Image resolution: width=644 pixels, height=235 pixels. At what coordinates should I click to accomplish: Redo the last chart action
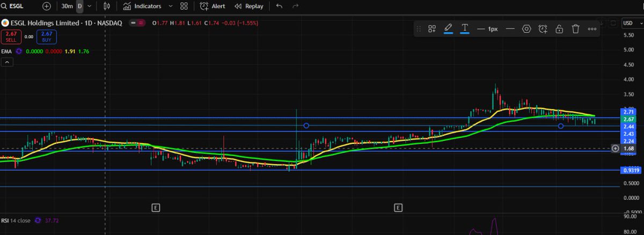tap(295, 6)
